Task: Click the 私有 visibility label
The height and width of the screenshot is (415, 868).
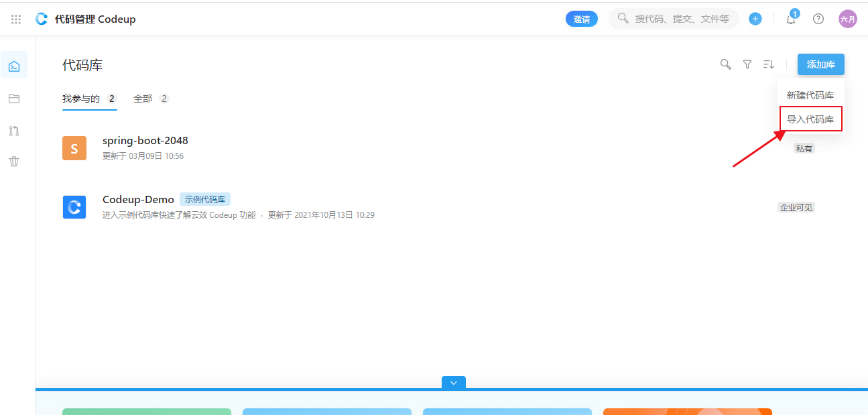Action: [804, 148]
